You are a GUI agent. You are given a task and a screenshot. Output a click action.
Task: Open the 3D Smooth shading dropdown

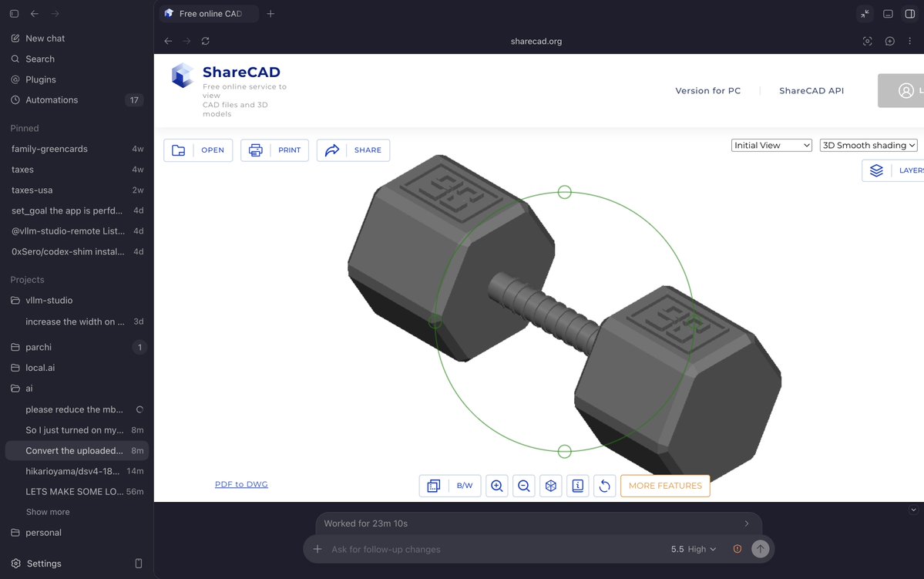pyautogui.click(x=869, y=145)
